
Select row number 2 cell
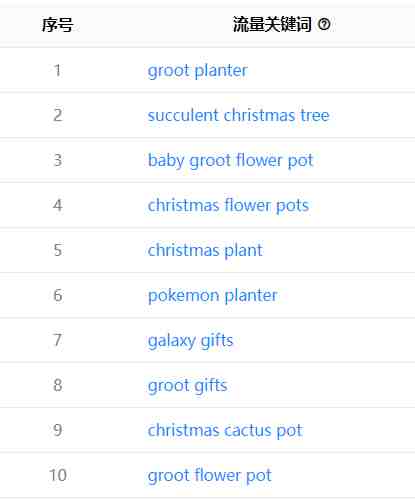[58, 115]
